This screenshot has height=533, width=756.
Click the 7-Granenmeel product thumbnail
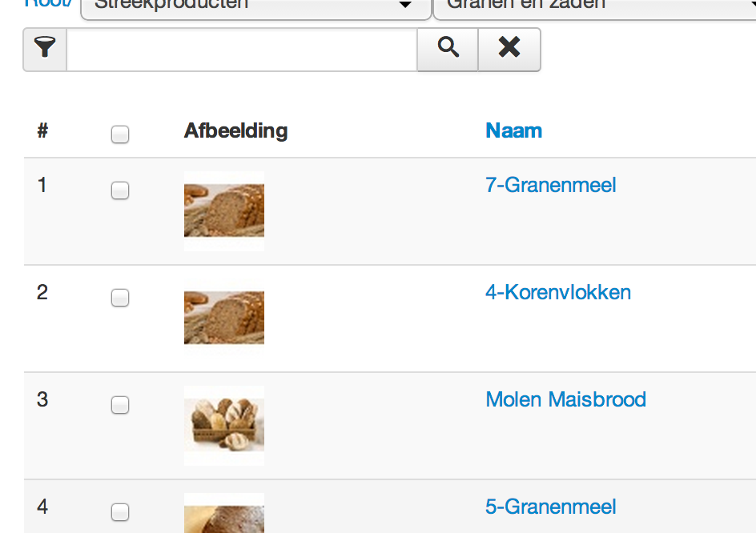(x=224, y=210)
